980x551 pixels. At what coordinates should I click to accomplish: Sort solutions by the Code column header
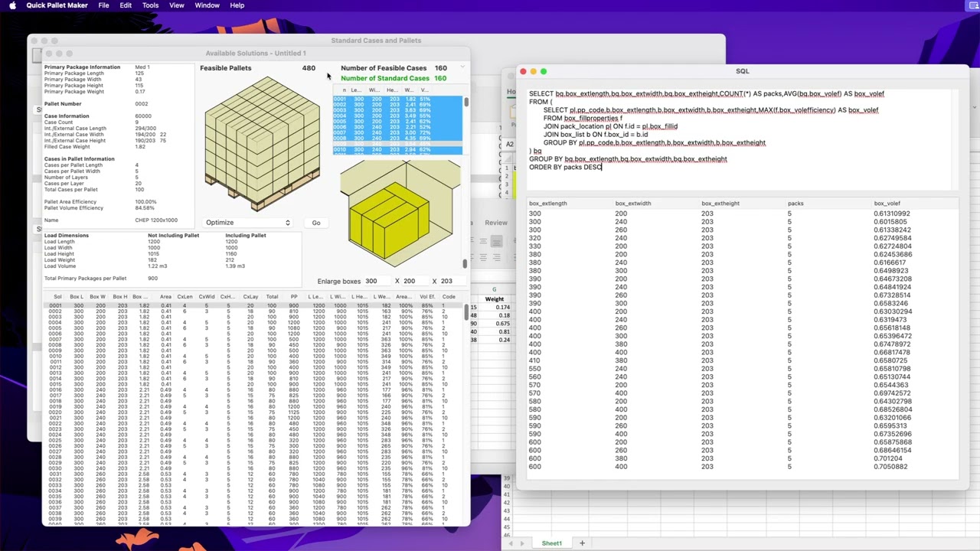(x=449, y=297)
